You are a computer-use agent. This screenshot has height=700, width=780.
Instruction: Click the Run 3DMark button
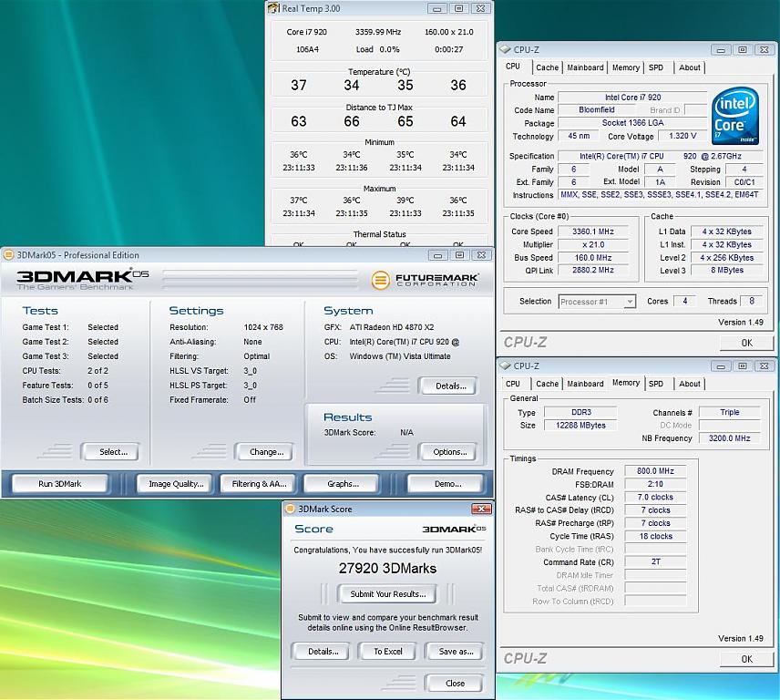(x=60, y=484)
